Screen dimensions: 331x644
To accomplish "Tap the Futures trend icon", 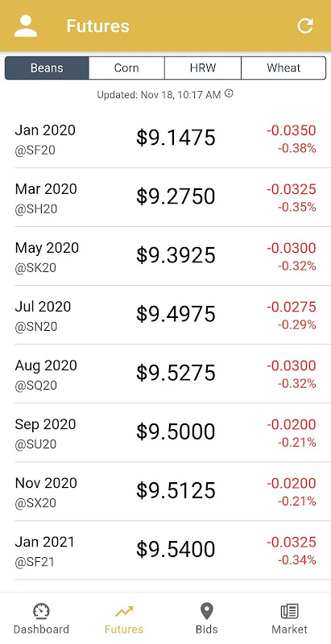I will tap(124, 611).
